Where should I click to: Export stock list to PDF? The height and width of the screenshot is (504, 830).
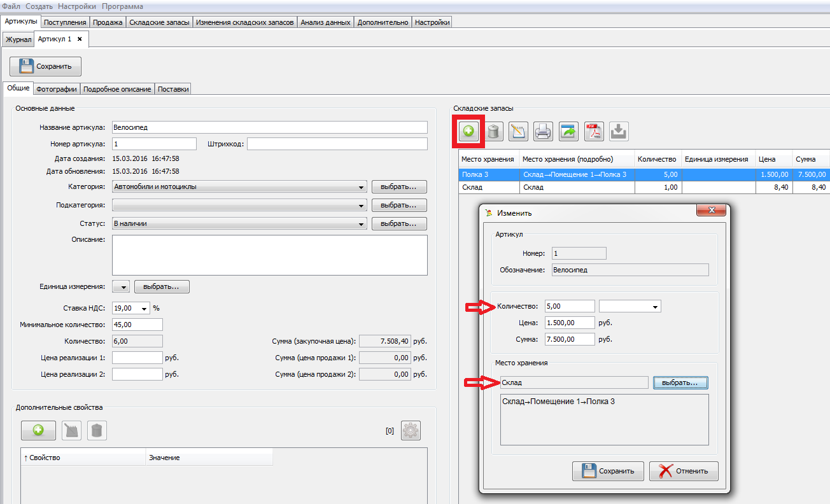point(594,131)
